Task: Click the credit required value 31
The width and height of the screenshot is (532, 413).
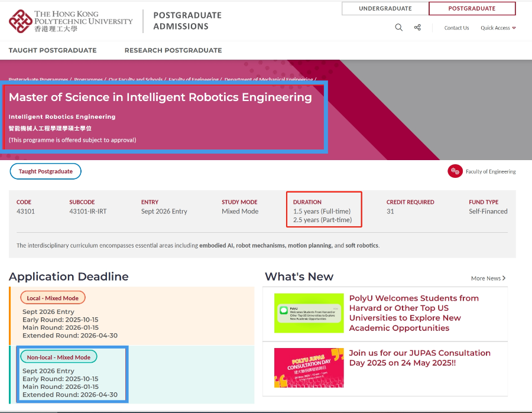Action: (x=390, y=212)
